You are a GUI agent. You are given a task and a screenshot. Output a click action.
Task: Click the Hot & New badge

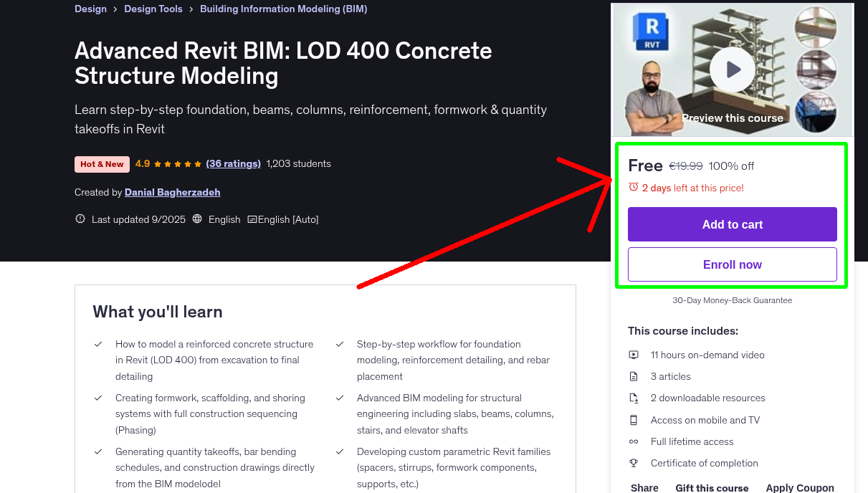click(102, 164)
